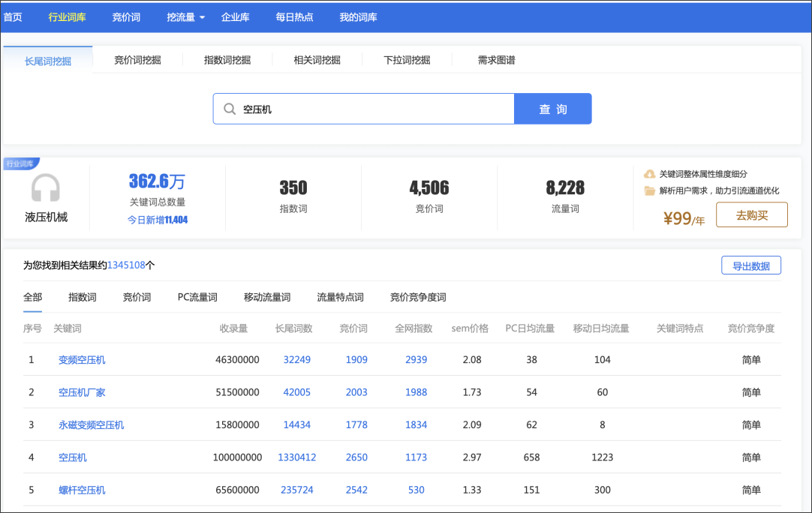Click index value 2939

click(416, 360)
